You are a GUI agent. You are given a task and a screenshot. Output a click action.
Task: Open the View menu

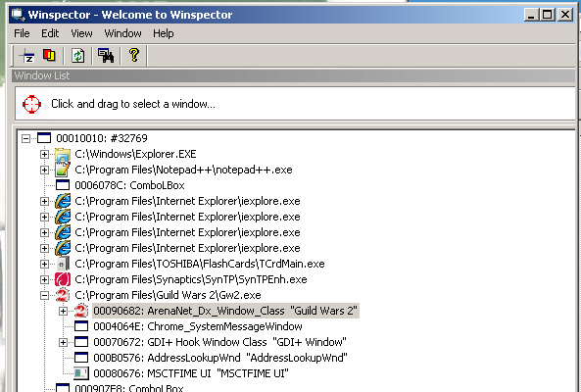[81, 33]
